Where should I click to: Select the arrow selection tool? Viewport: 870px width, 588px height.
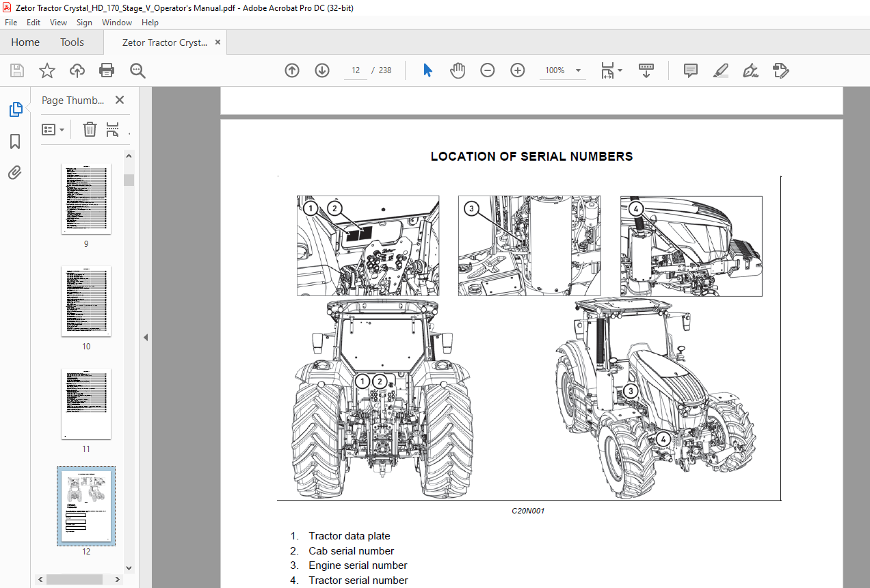pos(428,70)
